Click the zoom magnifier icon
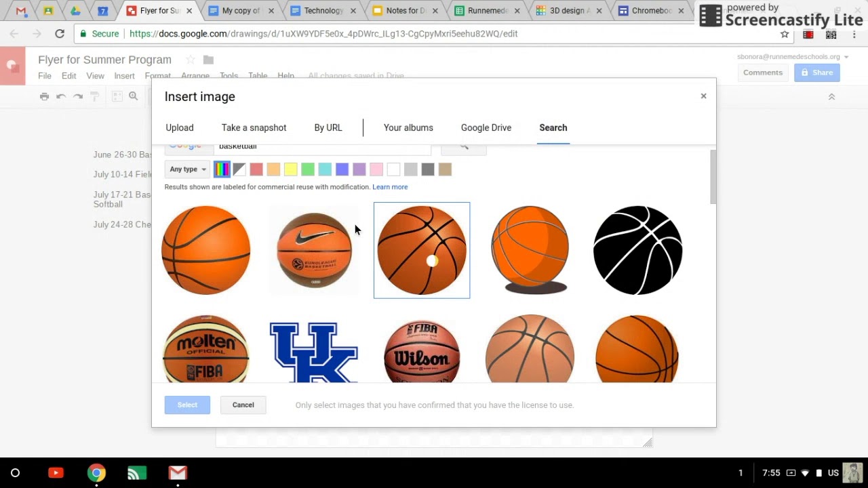The image size is (868, 488). [134, 96]
